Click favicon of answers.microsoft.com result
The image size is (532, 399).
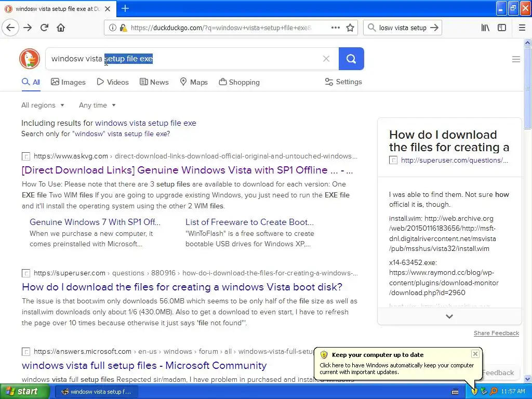pyautogui.click(x=26, y=352)
